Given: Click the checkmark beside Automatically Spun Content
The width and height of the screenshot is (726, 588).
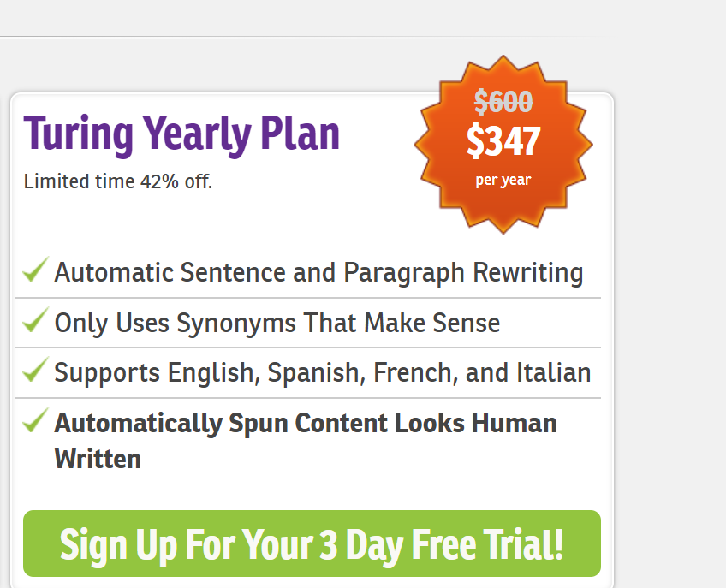Looking at the screenshot, I should [35, 420].
